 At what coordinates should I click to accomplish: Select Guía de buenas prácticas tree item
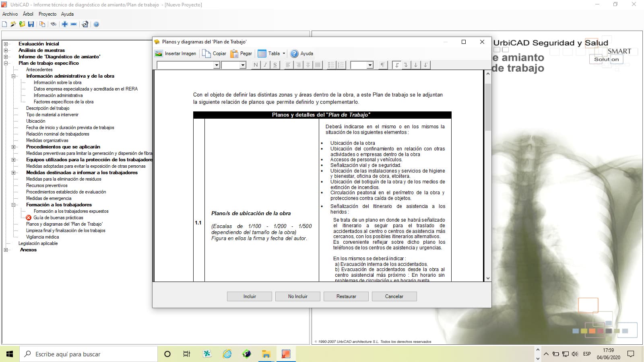58,218
